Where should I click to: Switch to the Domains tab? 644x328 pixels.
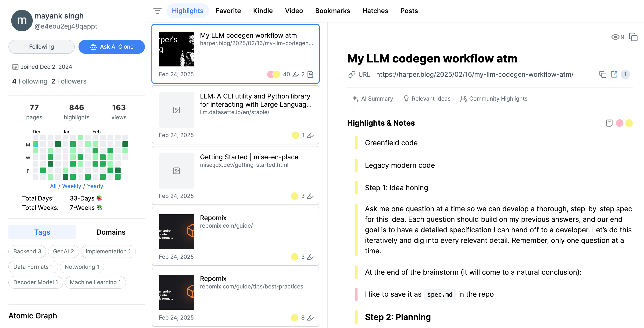[x=111, y=232]
